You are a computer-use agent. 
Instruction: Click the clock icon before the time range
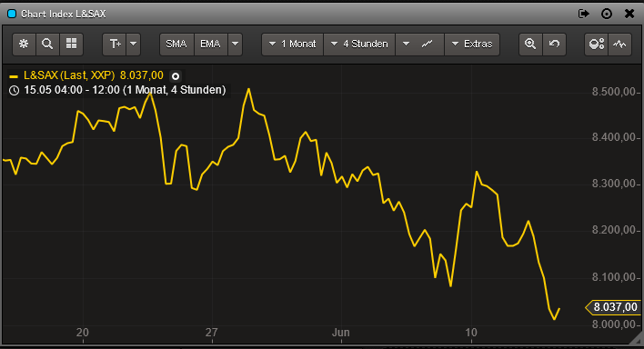14,90
